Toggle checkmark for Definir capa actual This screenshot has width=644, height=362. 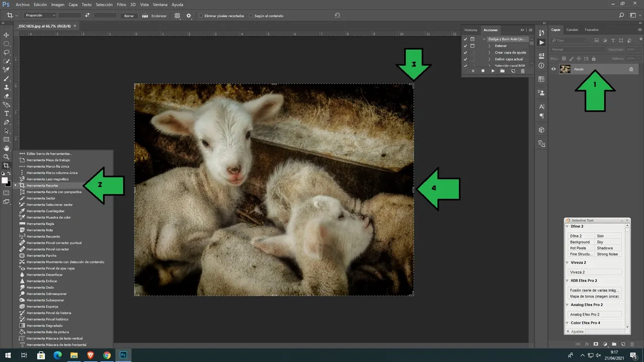click(x=465, y=59)
